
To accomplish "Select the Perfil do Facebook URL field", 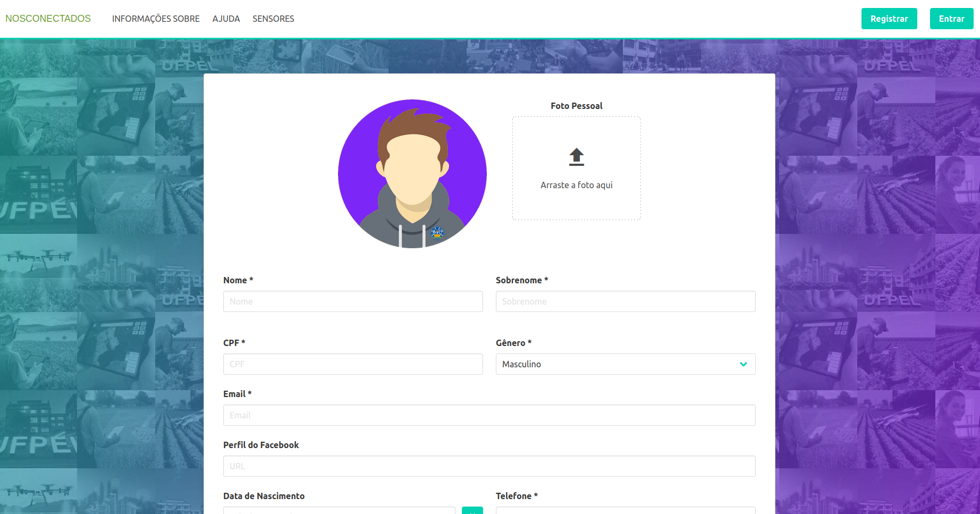I will coord(489,466).
